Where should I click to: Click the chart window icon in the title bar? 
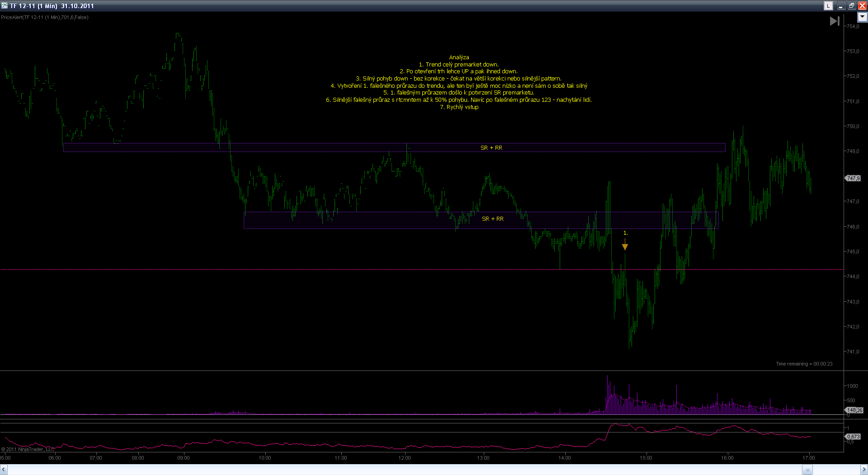pyautogui.click(x=5, y=6)
